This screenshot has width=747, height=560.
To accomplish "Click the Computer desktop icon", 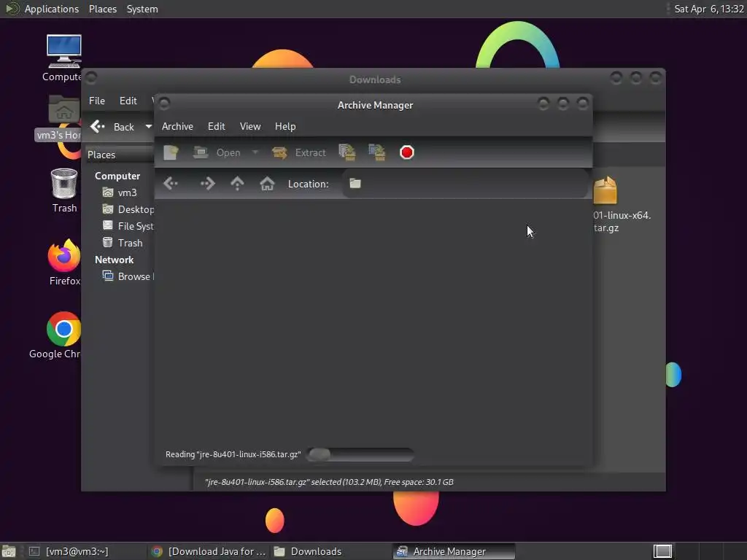I will tap(64, 51).
